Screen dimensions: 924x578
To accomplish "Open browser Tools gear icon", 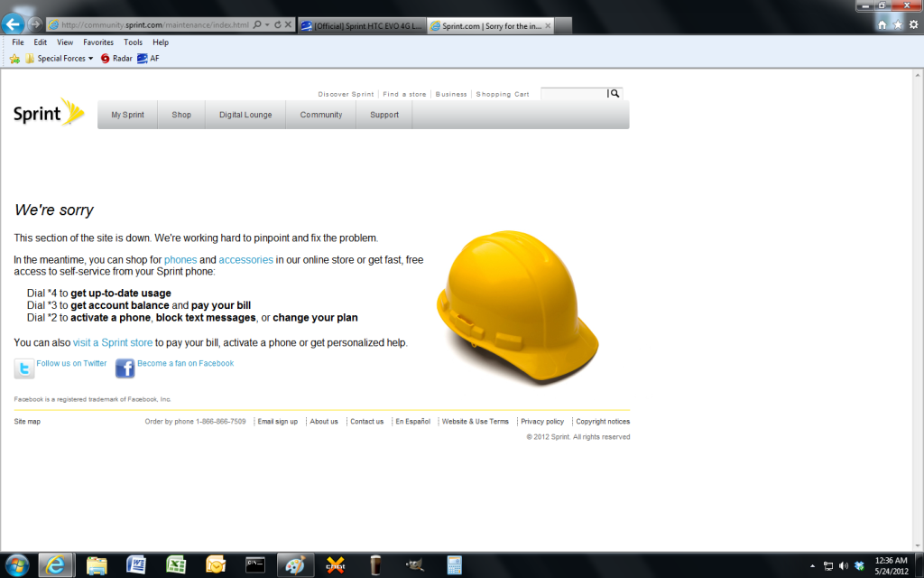I will [x=913, y=24].
